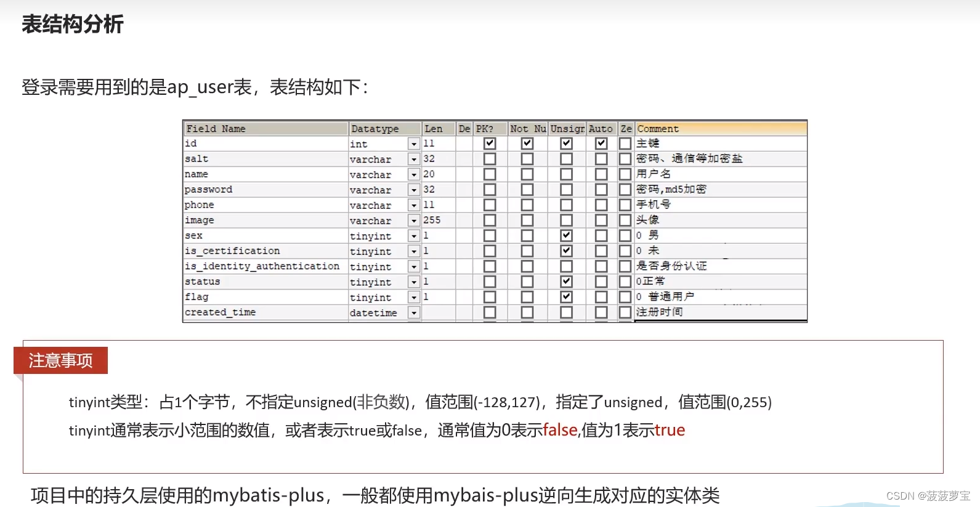Image resolution: width=980 pixels, height=507 pixels.
Task: Open datatype dropdown for status row
Action: [x=414, y=282]
